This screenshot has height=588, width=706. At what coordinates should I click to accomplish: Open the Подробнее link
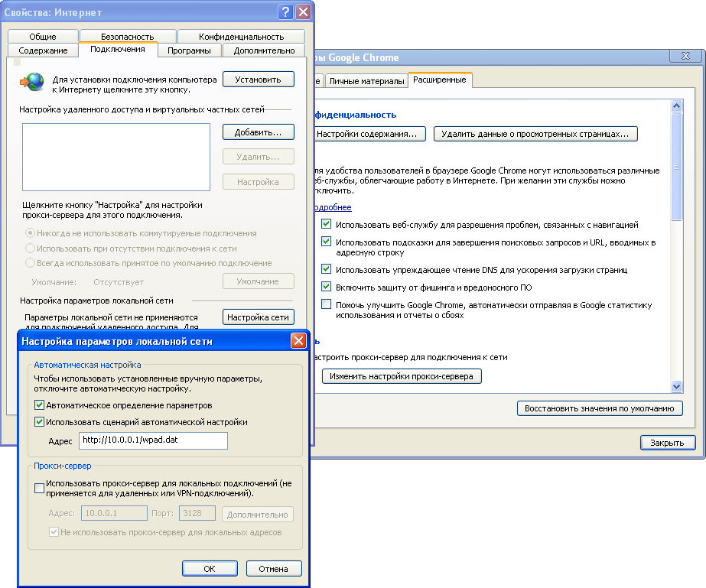(332, 208)
